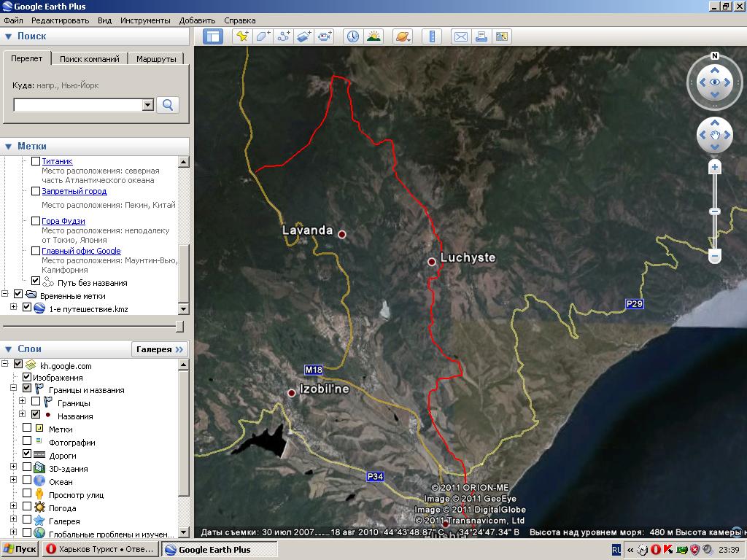The height and width of the screenshot is (560, 747).
Task: Open the Инструменты menu
Action: 145,20
